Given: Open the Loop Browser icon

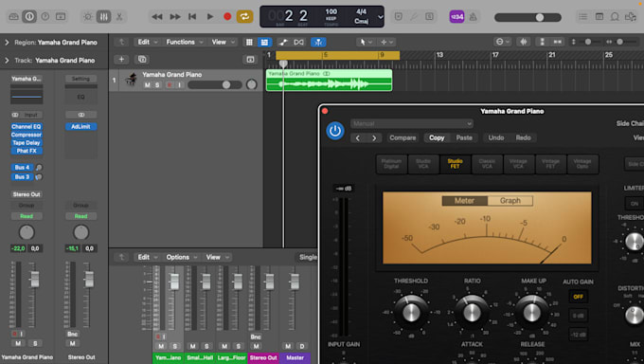Looking at the screenshot, I should (615, 16).
